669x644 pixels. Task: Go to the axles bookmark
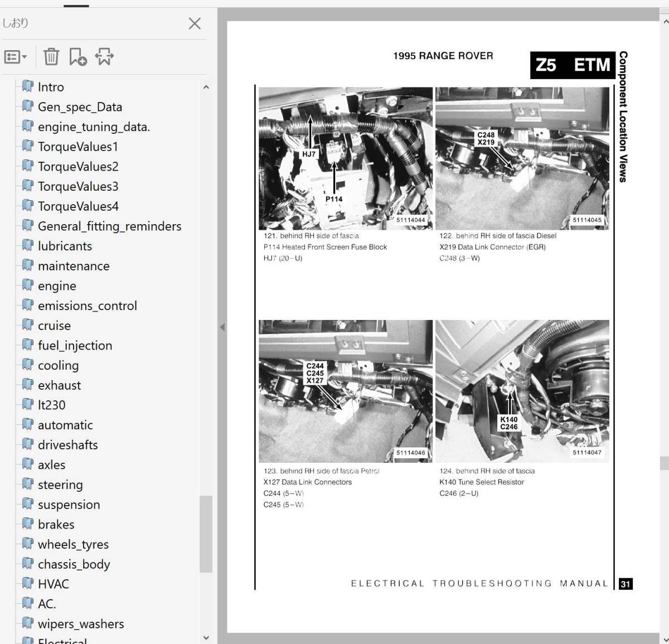(x=51, y=465)
